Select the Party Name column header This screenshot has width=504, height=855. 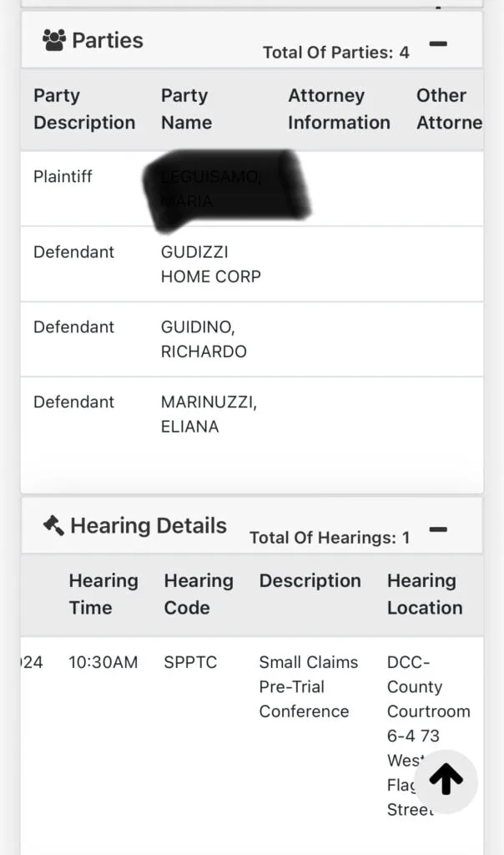pos(186,109)
